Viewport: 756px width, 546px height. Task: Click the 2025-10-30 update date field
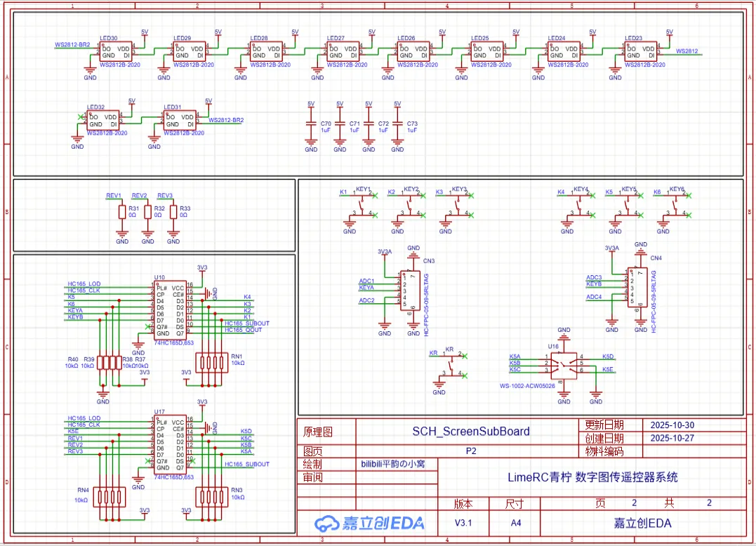pos(672,425)
